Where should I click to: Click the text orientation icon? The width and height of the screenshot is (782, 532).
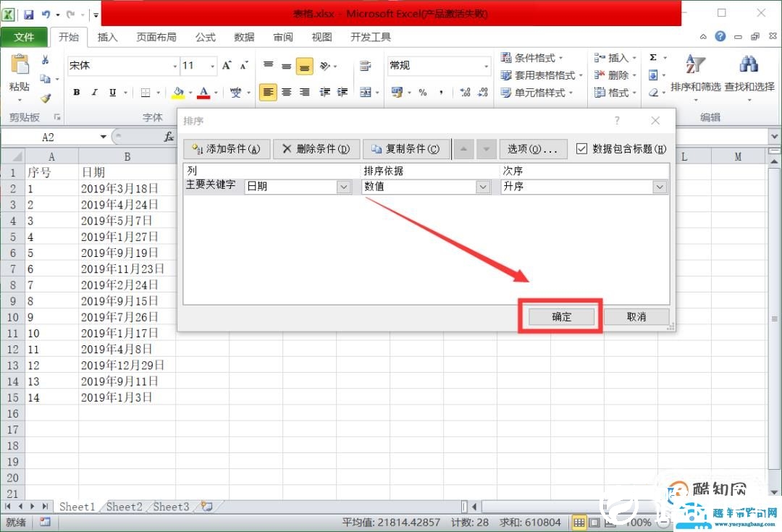325,65
